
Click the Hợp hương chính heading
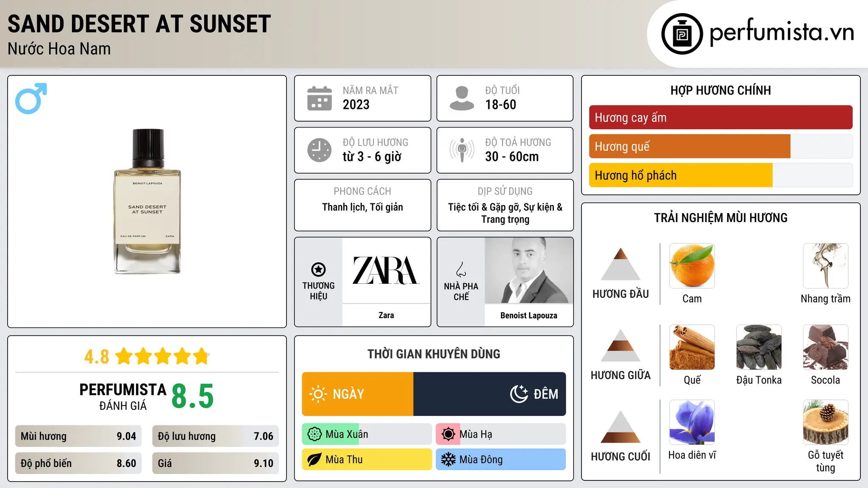(x=721, y=90)
